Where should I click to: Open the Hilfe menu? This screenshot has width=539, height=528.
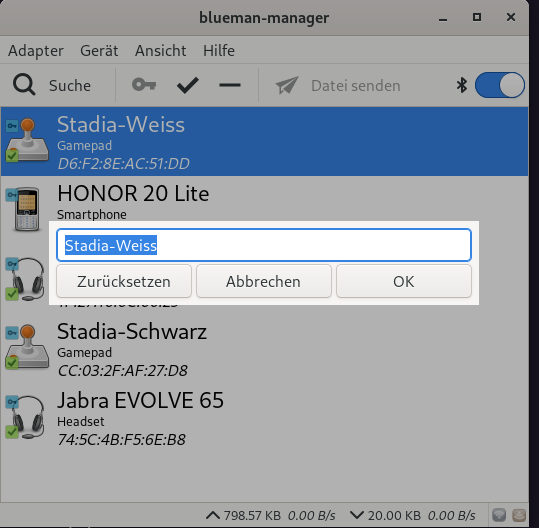(x=219, y=51)
